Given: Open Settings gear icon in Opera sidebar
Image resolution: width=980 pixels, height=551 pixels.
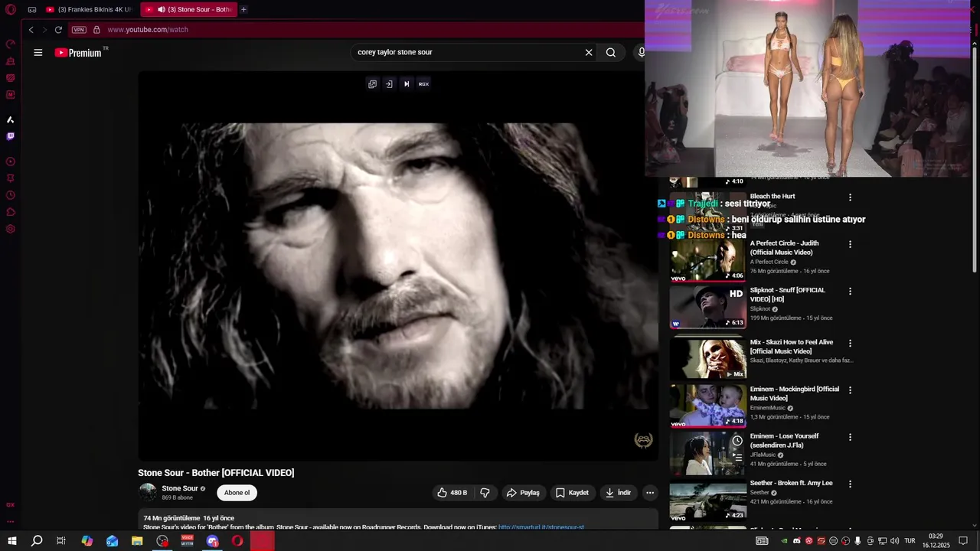Looking at the screenshot, I should coord(11,229).
